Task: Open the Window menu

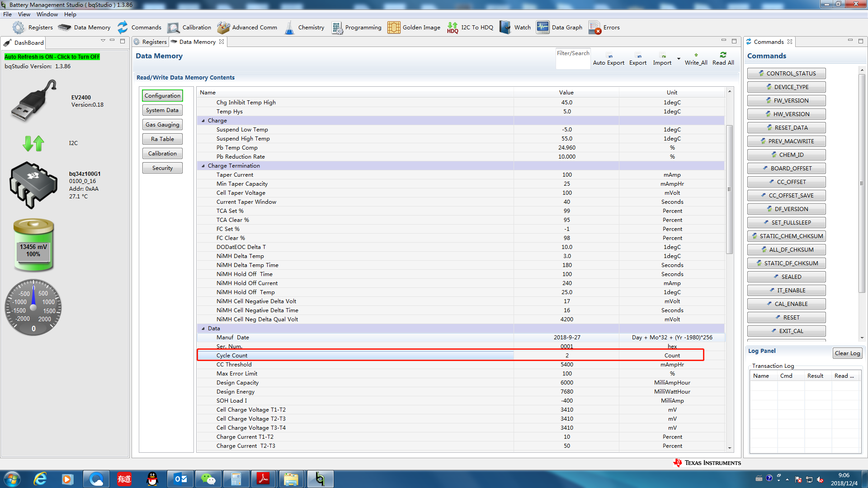Action: coord(47,14)
